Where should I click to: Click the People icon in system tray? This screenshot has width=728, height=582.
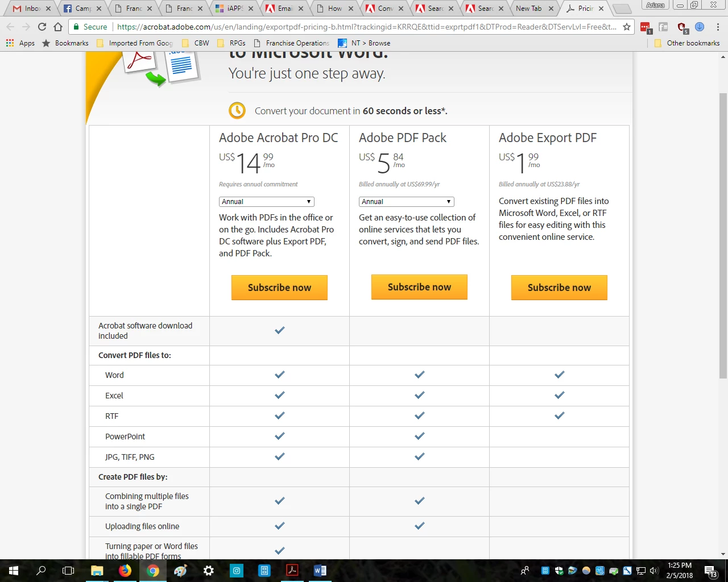point(525,571)
